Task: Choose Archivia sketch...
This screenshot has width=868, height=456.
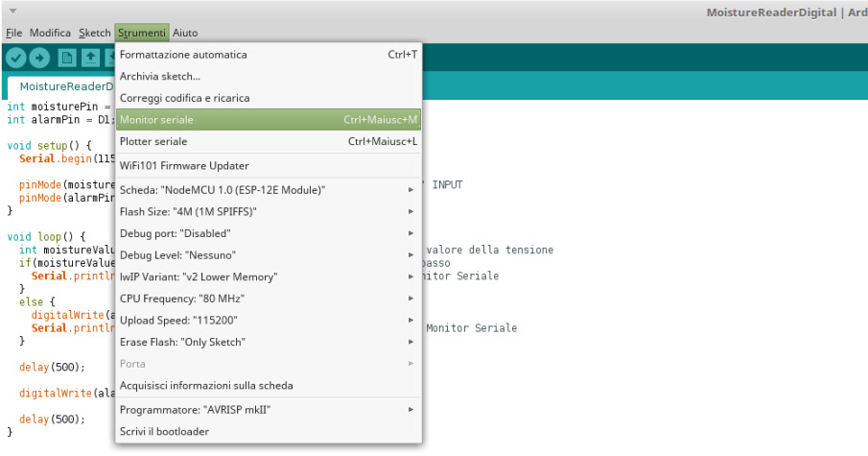Action: pyautogui.click(x=269, y=76)
